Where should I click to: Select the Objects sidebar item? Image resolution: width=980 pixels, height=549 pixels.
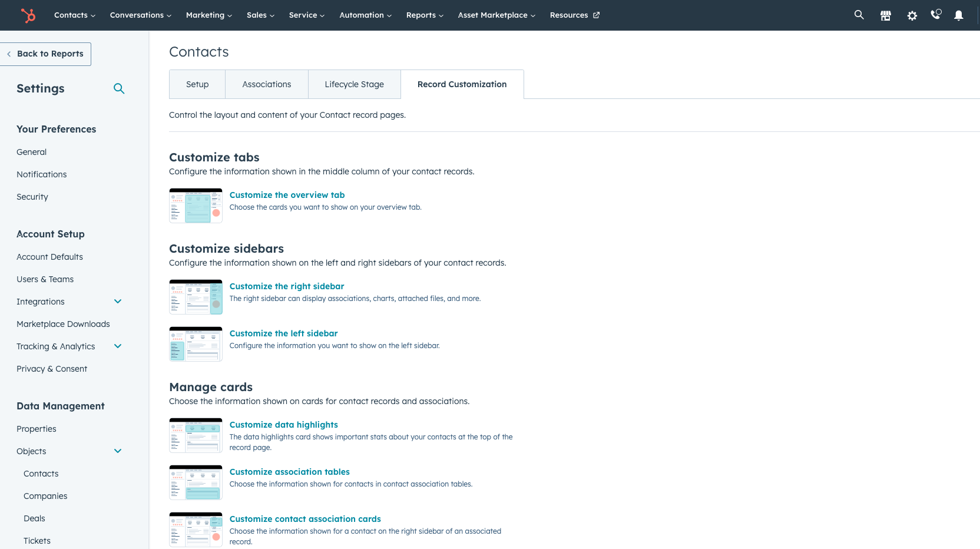[x=31, y=451]
